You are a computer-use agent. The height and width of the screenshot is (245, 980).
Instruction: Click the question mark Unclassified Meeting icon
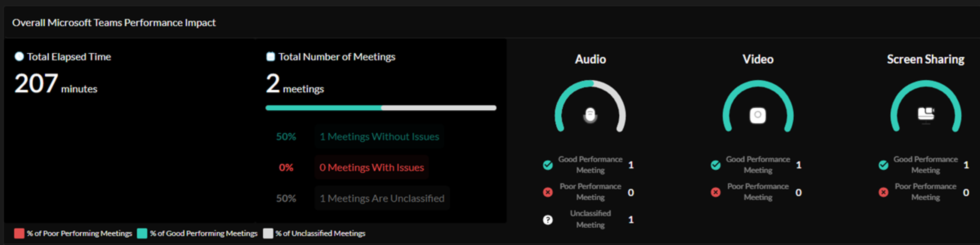(548, 219)
